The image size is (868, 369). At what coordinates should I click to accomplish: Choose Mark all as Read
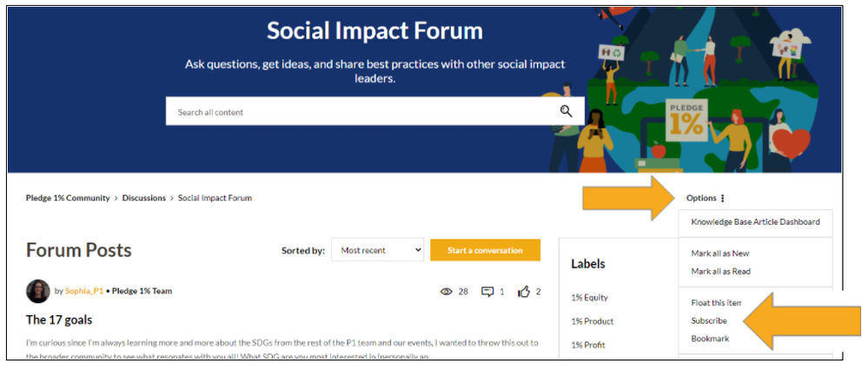click(721, 272)
